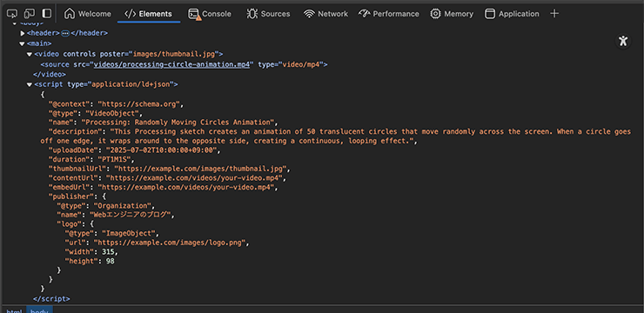Click the description text line

click(x=336, y=137)
